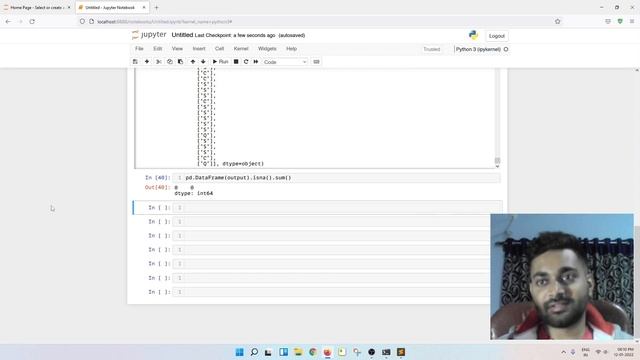Reload the current page

click(x=32, y=22)
